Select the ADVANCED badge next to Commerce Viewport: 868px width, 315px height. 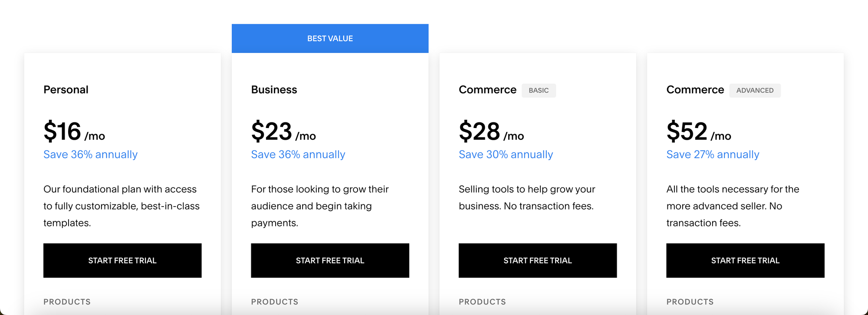tap(755, 90)
